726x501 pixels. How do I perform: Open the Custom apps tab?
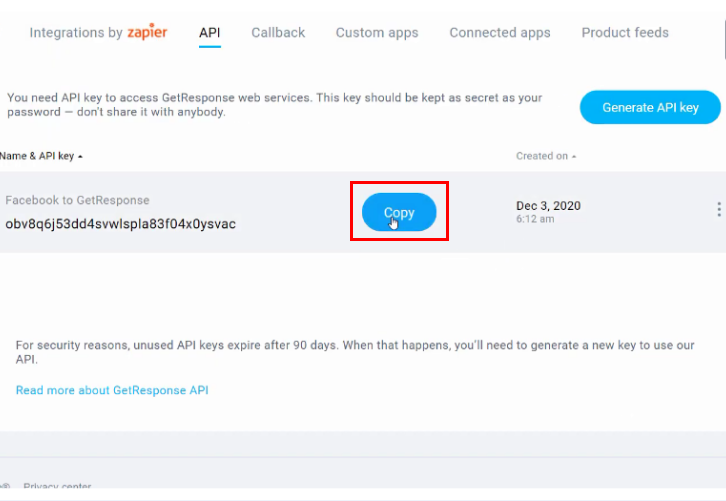coord(377,33)
